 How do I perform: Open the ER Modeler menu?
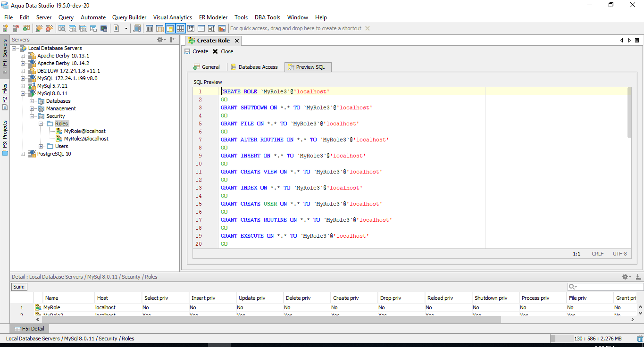(213, 17)
